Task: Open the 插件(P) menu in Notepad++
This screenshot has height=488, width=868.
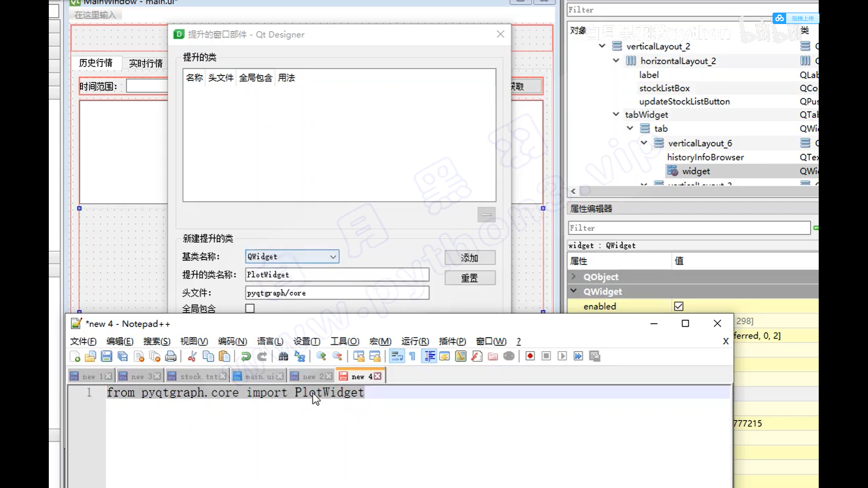Action: click(452, 341)
